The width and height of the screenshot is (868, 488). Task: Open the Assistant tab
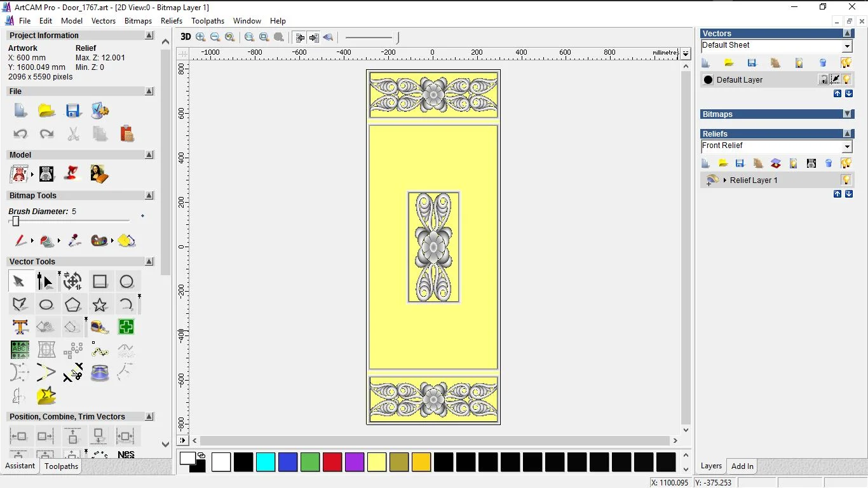click(20, 466)
